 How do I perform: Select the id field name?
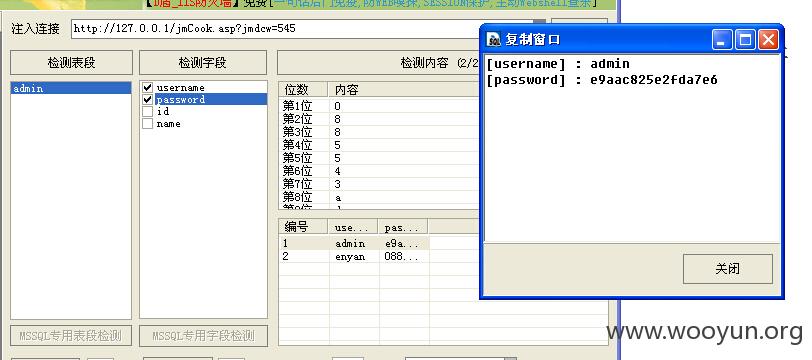pos(163,111)
